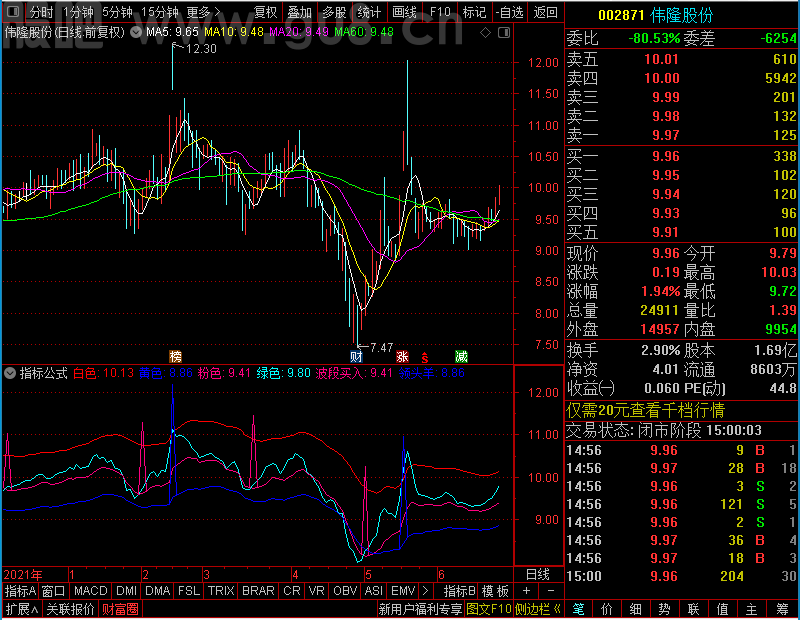The height and width of the screenshot is (620, 800).
Task: Switch to 5分钟 chart period
Action: [117, 12]
